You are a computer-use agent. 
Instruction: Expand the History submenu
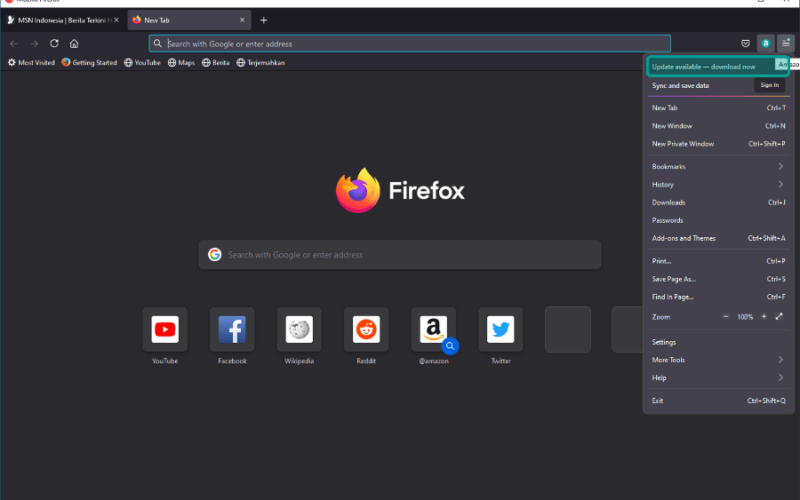point(718,185)
